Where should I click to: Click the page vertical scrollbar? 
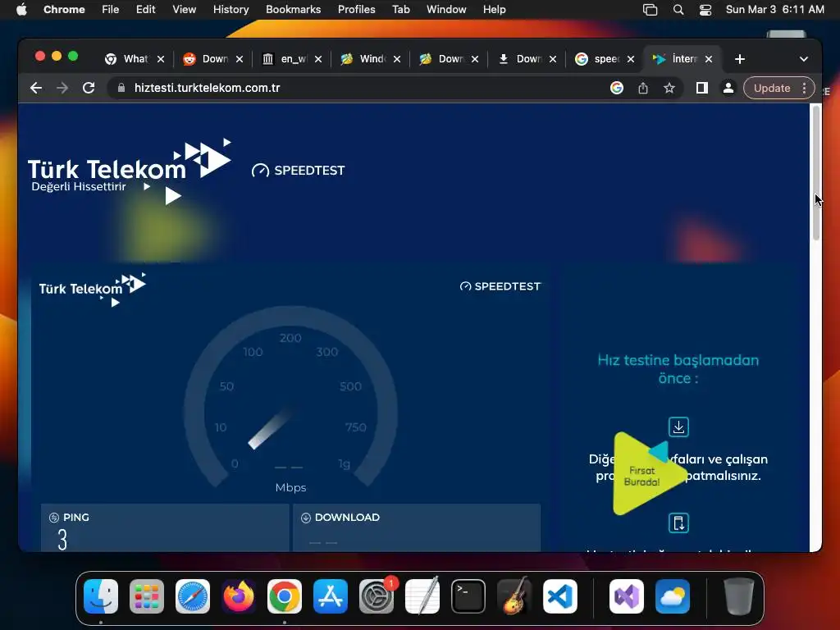coord(816,172)
